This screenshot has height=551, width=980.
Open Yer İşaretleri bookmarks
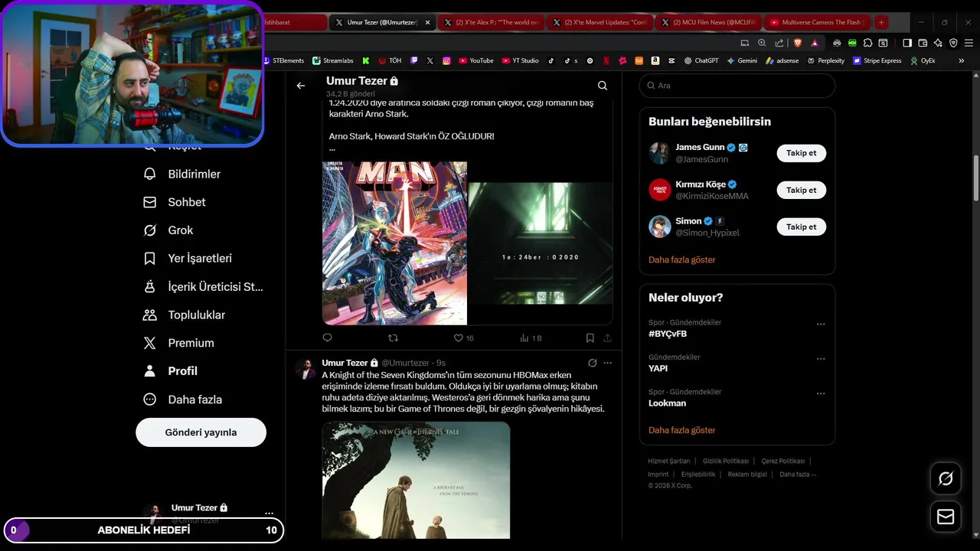[x=188, y=259]
